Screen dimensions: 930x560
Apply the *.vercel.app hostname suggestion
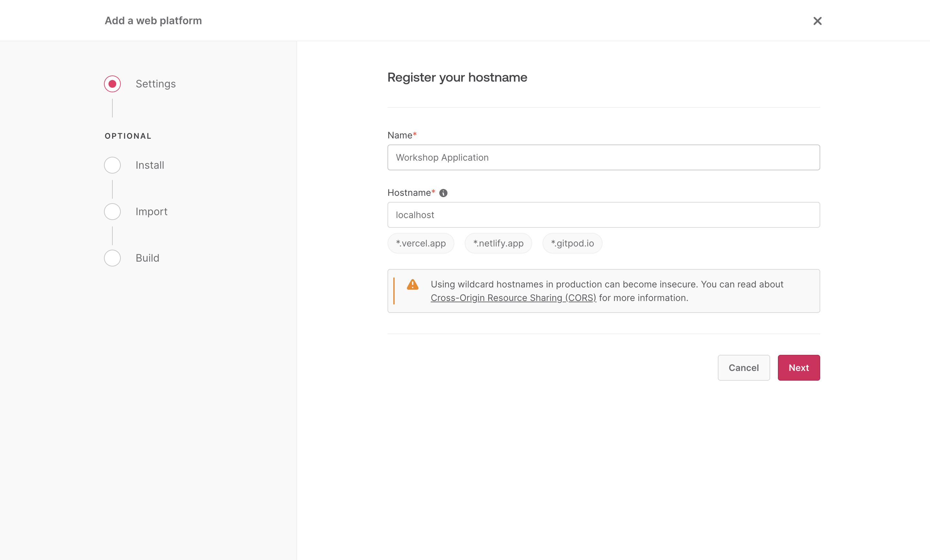[420, 243]
